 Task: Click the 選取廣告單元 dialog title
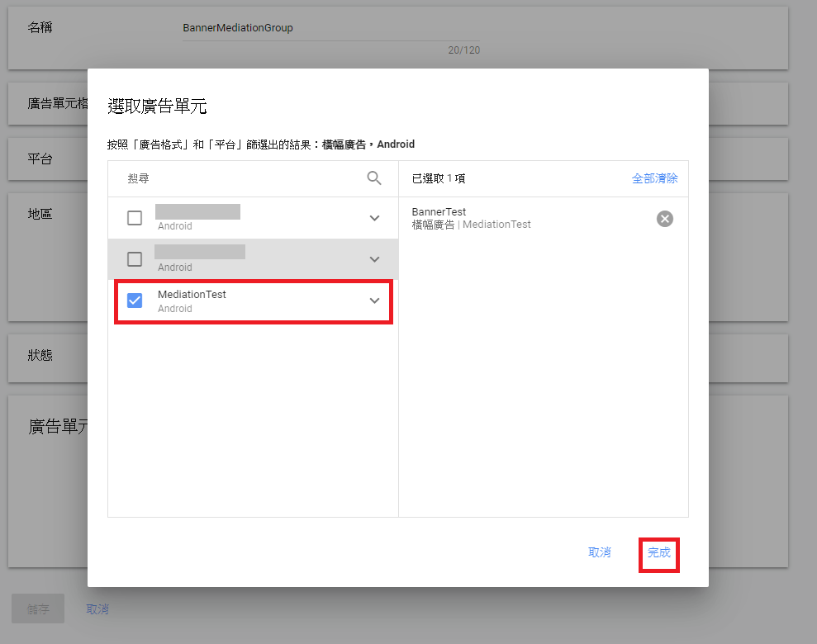coord(157,107)
